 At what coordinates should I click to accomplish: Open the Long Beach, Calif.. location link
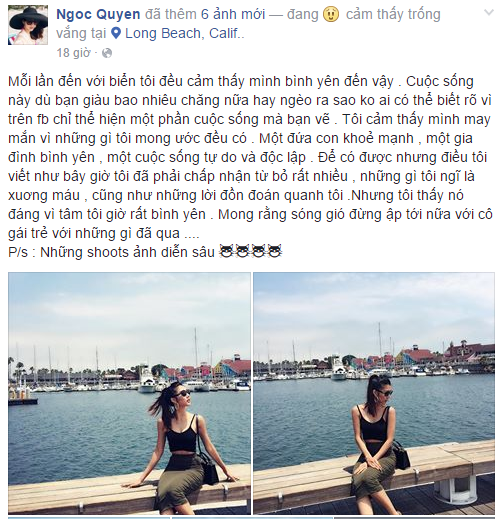tap(185, 34)
